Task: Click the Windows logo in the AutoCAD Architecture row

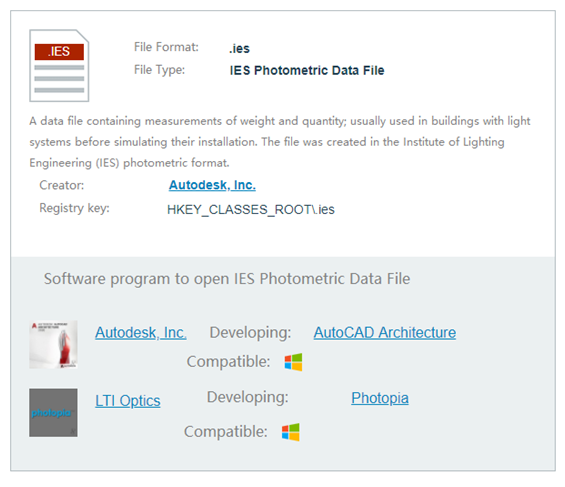Action: coord(293,362)
